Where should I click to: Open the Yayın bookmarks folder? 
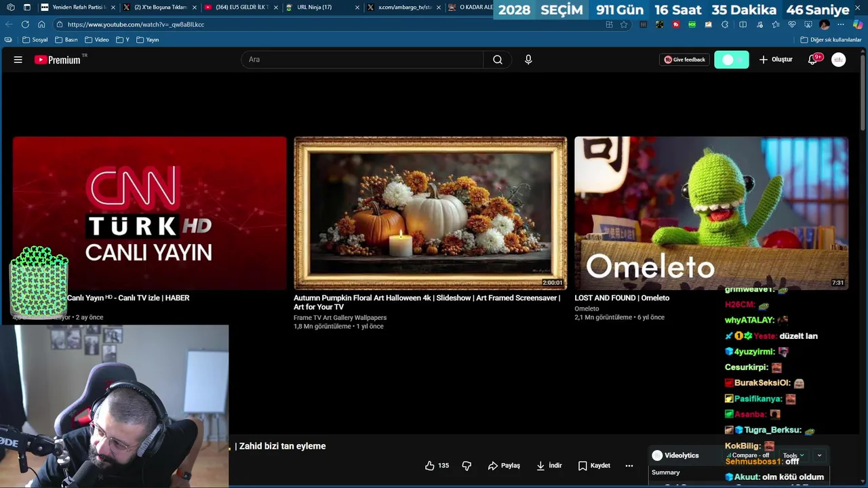[x=148, y=40]
